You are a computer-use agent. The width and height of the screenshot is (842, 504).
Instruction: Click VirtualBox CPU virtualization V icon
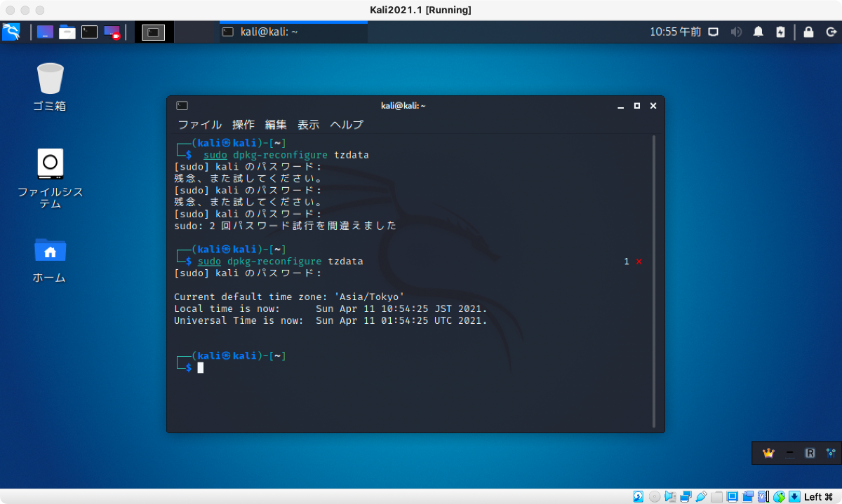pyautogui.click(x=763, y=496)
